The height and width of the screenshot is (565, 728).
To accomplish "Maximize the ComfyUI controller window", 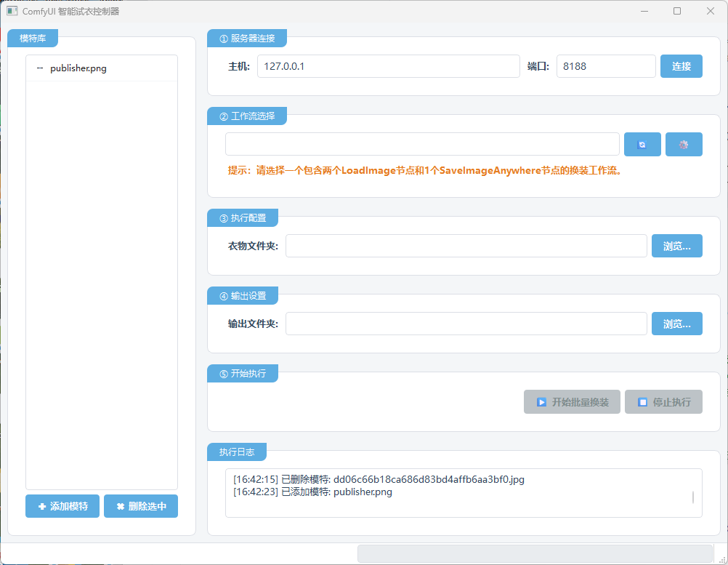I will pyautogui.click(x=677, y=11).
